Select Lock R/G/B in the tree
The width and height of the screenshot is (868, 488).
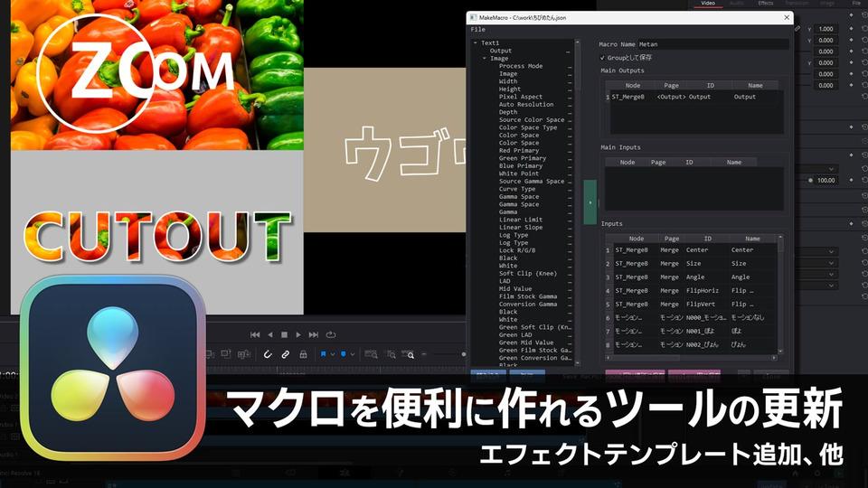517,250
